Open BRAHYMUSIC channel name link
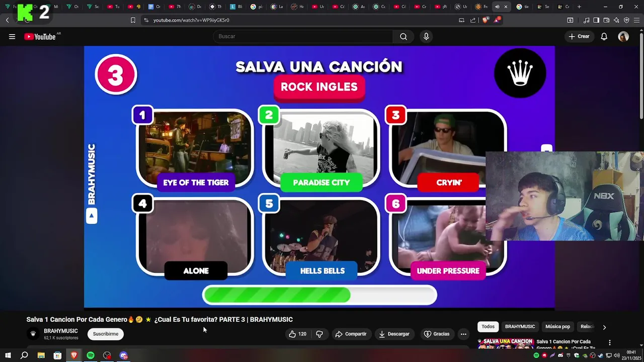The height and width of the screenshot is (362, 644). (61, 331)
